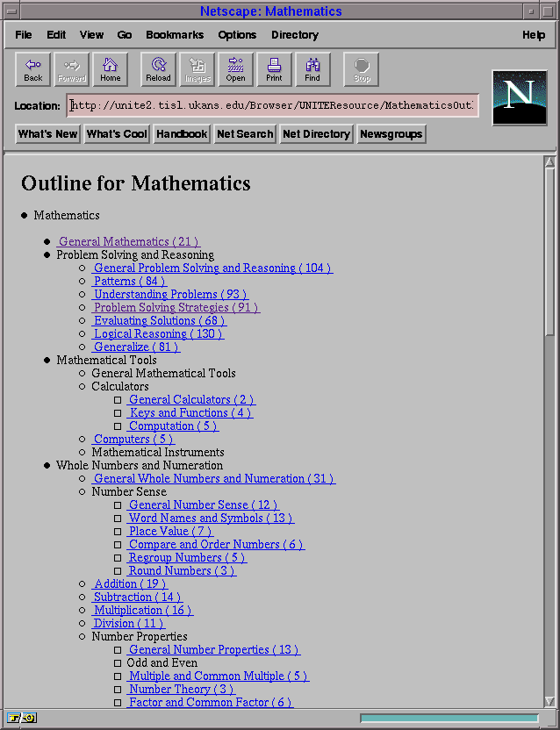The image size is (560, 730).
Task: Reload the current page
Action: pos(158,69)
